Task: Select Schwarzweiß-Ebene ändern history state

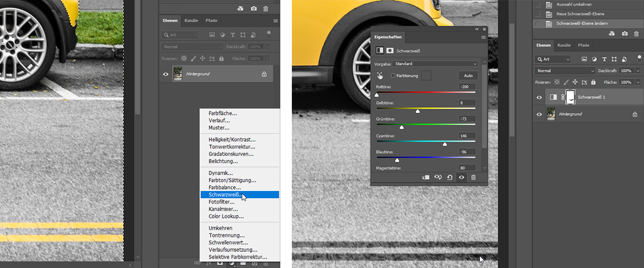Action: coord(588,24)
